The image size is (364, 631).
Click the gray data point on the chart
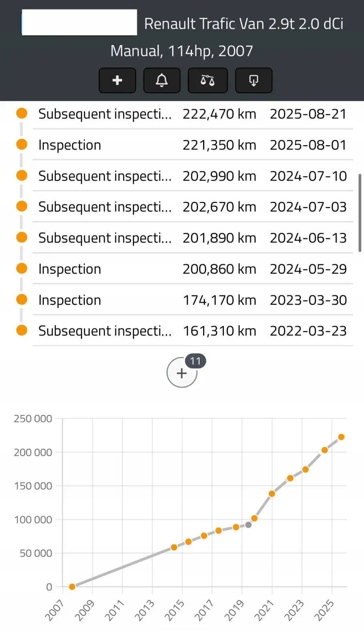point(248,525)
